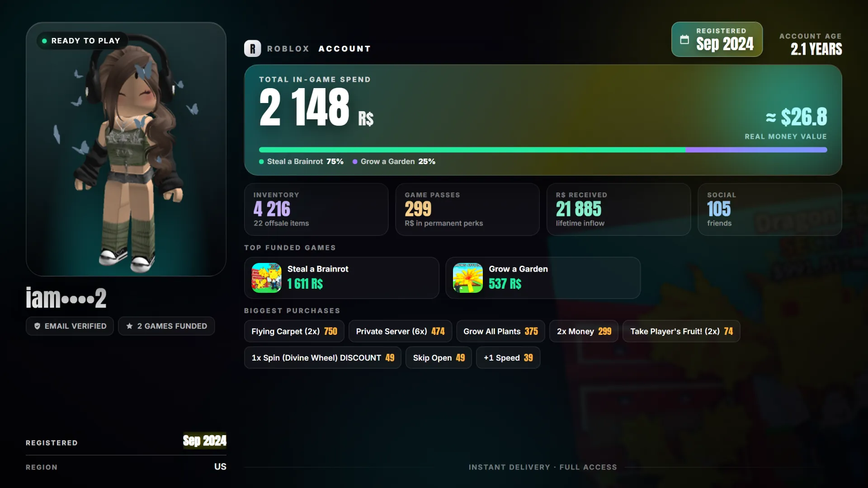Click the +1 Speed purchase chip
The image size is (868, 488).
(x=508, y=358)
